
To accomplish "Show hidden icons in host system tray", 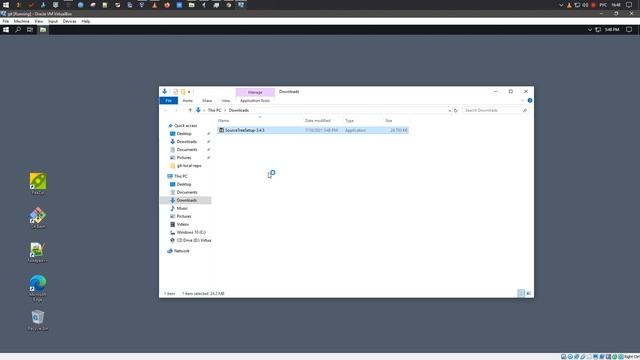I will (561, 5).
